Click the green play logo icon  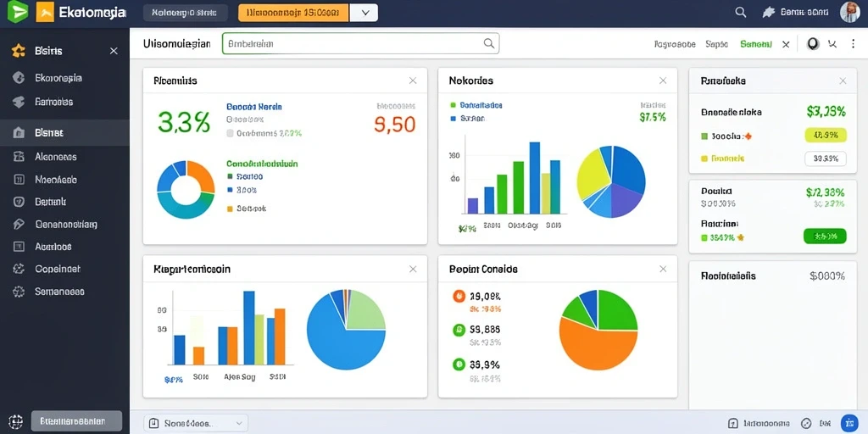(x=17, y=12)
